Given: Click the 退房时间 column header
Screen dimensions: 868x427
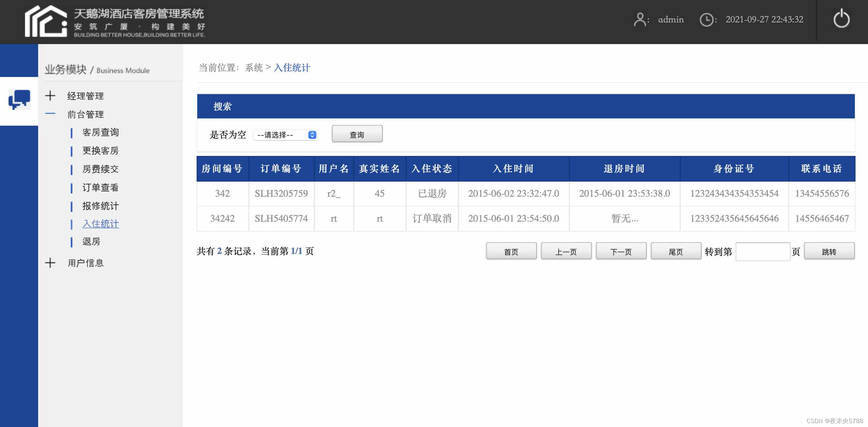Looking at the screenshot, I should point(624,168).
